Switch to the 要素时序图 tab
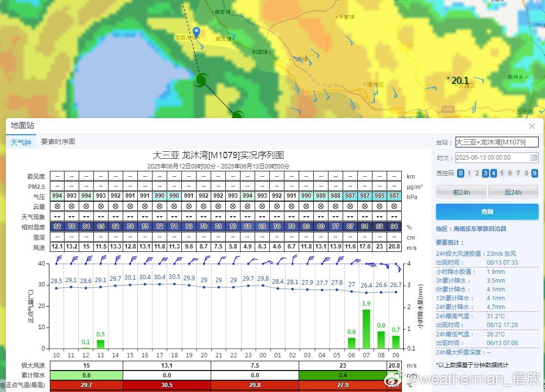This screenshot has width=545, height=392. 58,142
